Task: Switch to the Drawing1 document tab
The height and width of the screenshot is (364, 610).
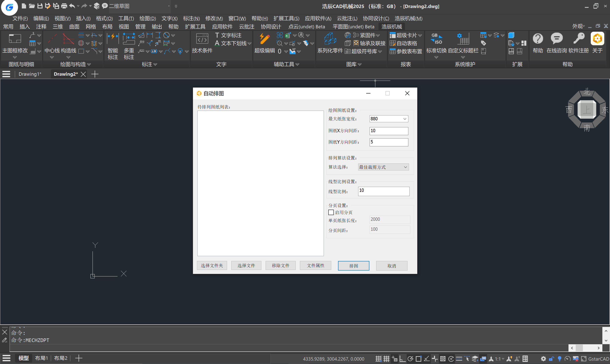Action: [x=30, y=74]
